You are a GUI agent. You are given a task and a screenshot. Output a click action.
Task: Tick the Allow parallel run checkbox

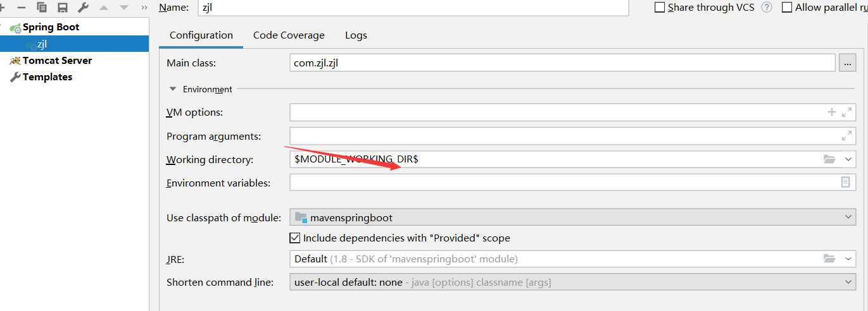pyautogui.click(x=787, y=8)
